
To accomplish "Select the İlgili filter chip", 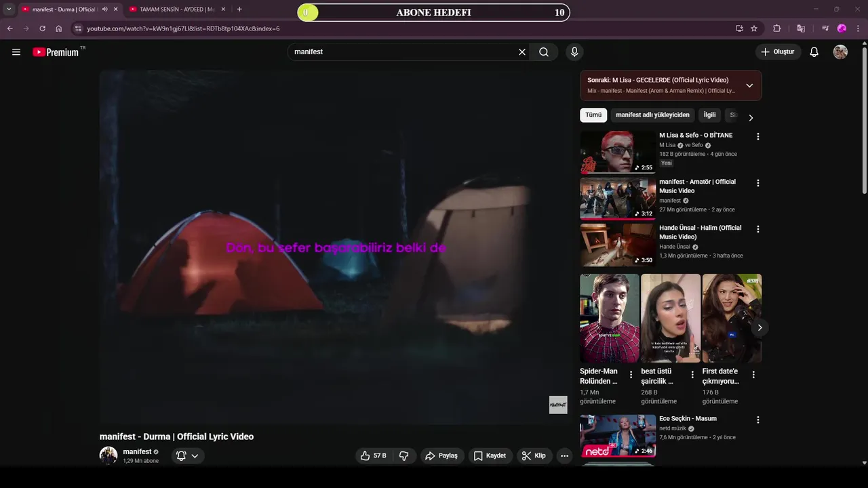I will pyautogui.click(x=709, y=115).
